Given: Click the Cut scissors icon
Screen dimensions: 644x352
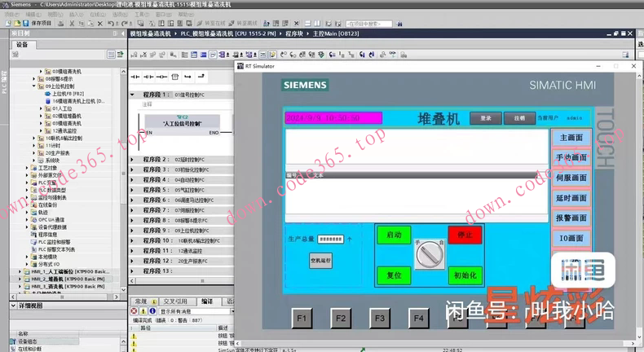Looking at the screenshot, I should (x=72, y=24).
